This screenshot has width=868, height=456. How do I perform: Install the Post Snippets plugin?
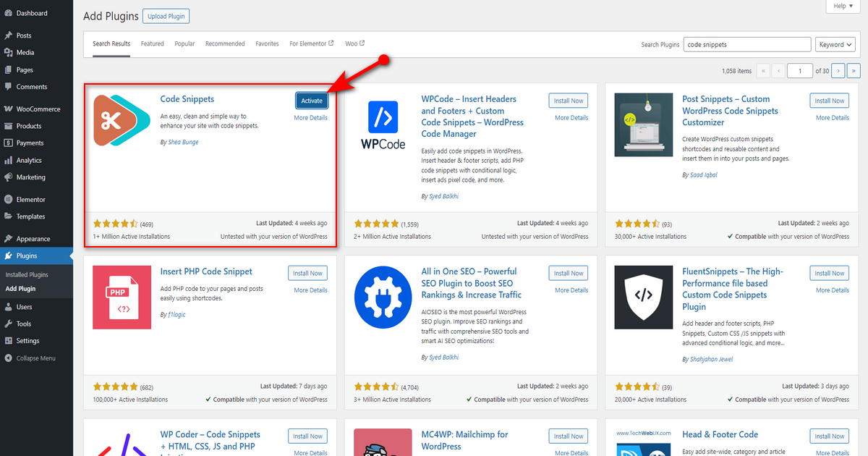830,101
